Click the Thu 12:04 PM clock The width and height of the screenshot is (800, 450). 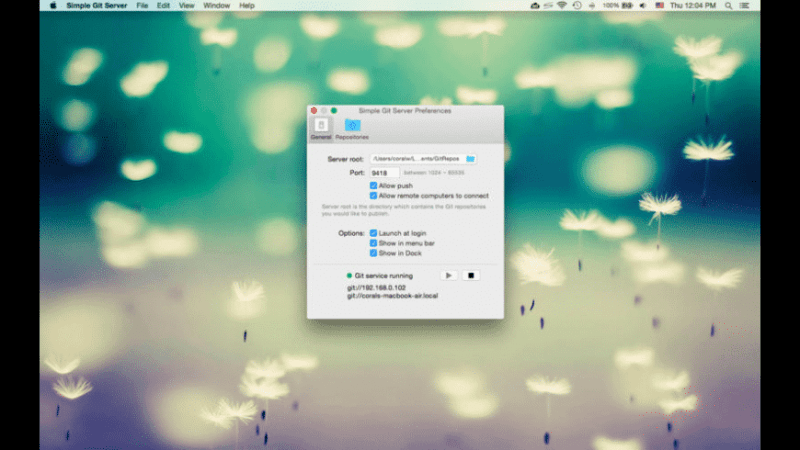(x=693, y=6)
